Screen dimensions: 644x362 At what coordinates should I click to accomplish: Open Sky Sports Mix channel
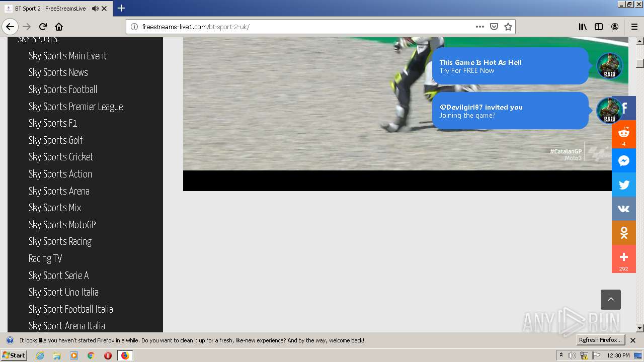[55, 208]
